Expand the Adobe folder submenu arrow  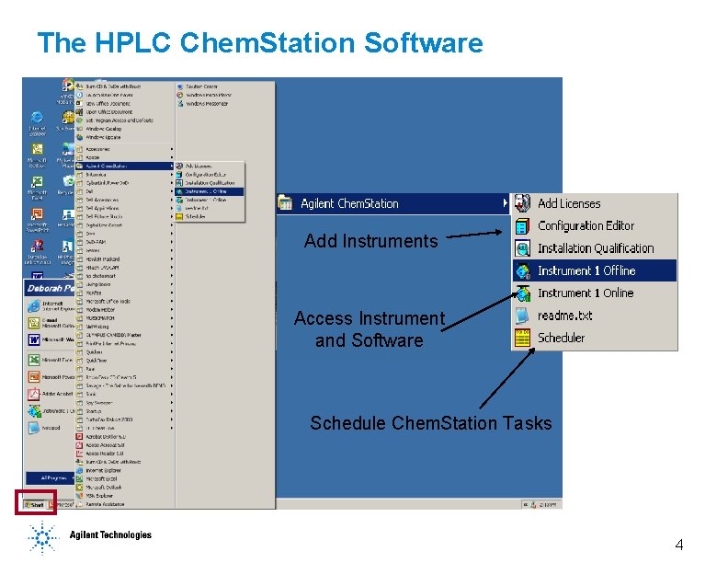(171, 157)
